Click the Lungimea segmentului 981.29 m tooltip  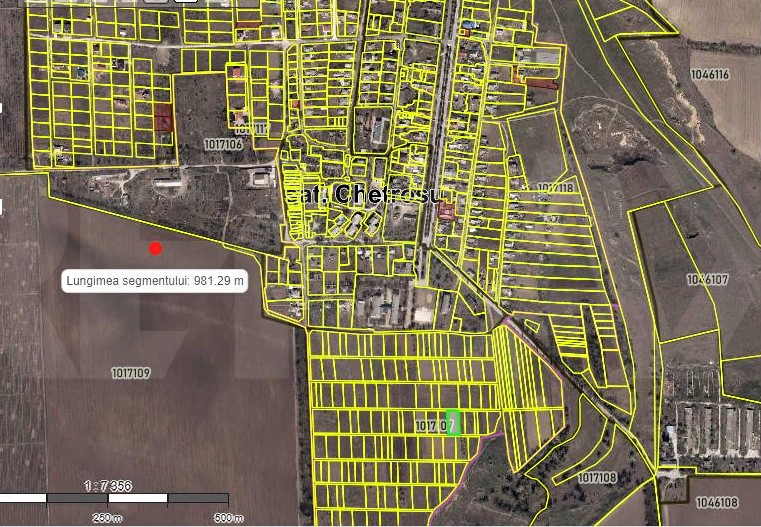pyautogui.click(x=155, y=281)
